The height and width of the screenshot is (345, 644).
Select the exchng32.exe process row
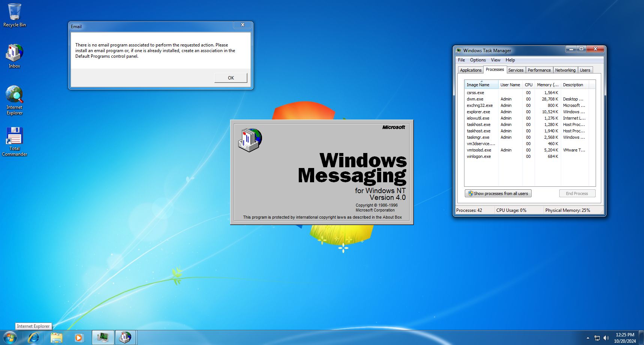[527, 105]
